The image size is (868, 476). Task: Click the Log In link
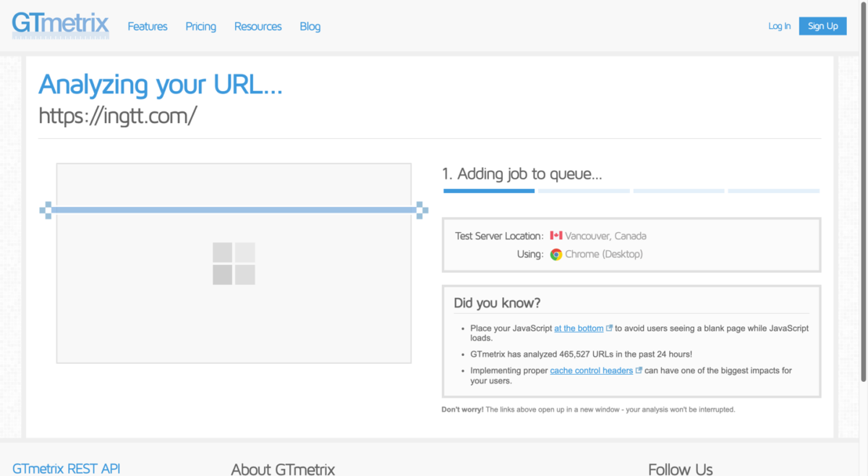[x=779, y=26]
